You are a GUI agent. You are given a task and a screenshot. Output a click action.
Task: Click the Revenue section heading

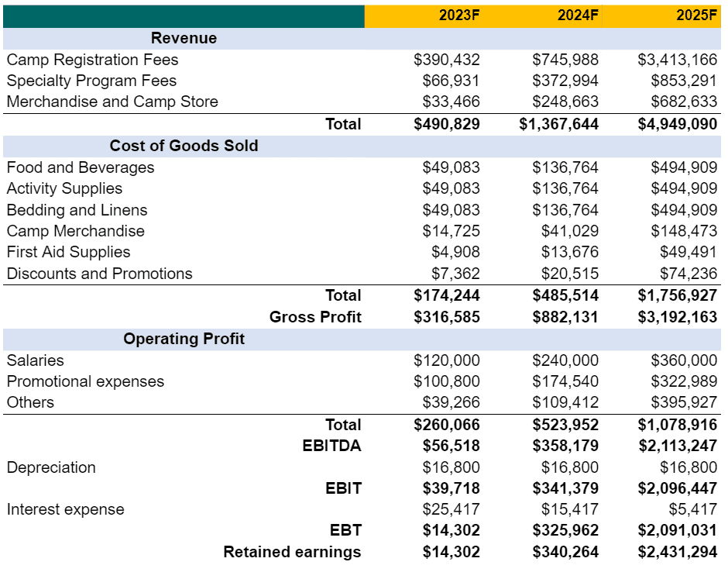[x=184, y=38]
